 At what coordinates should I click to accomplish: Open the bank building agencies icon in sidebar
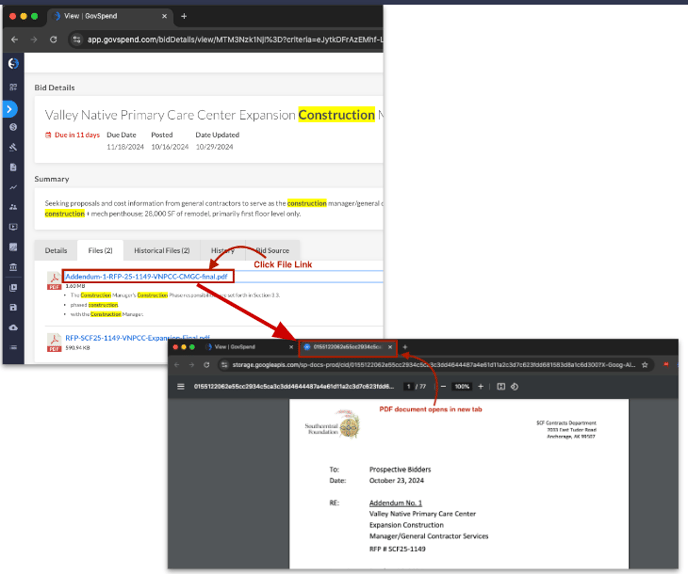13,267
